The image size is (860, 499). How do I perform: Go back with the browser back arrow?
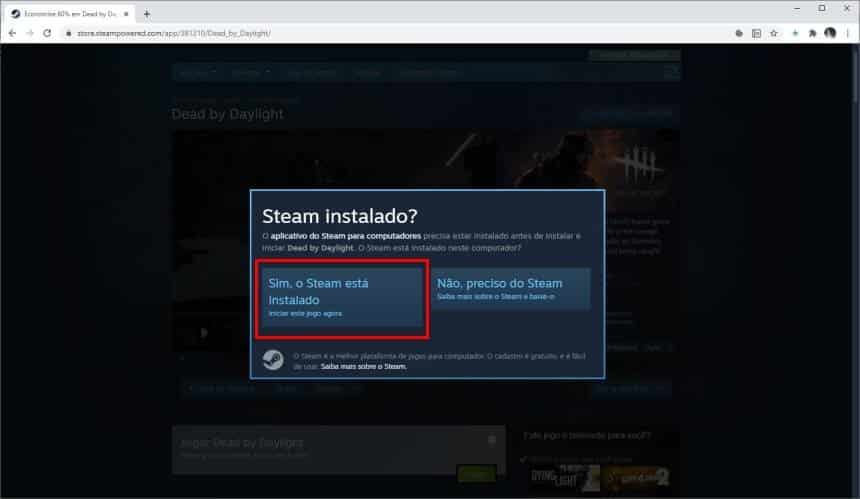pos(12,33)
